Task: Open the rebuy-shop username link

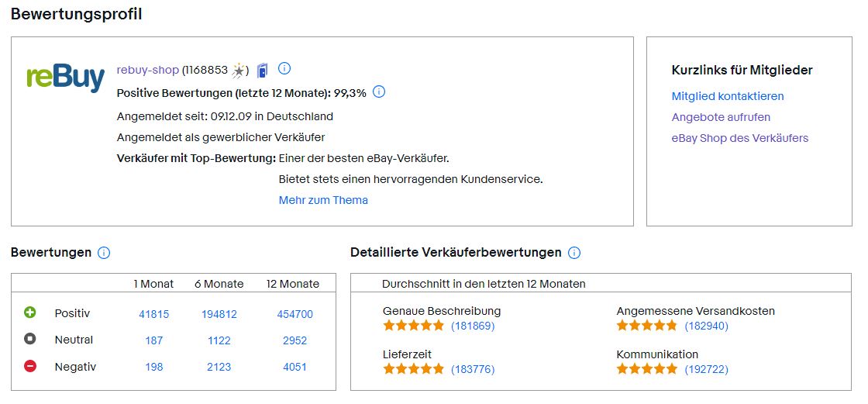Action: (x=148, y=70)
